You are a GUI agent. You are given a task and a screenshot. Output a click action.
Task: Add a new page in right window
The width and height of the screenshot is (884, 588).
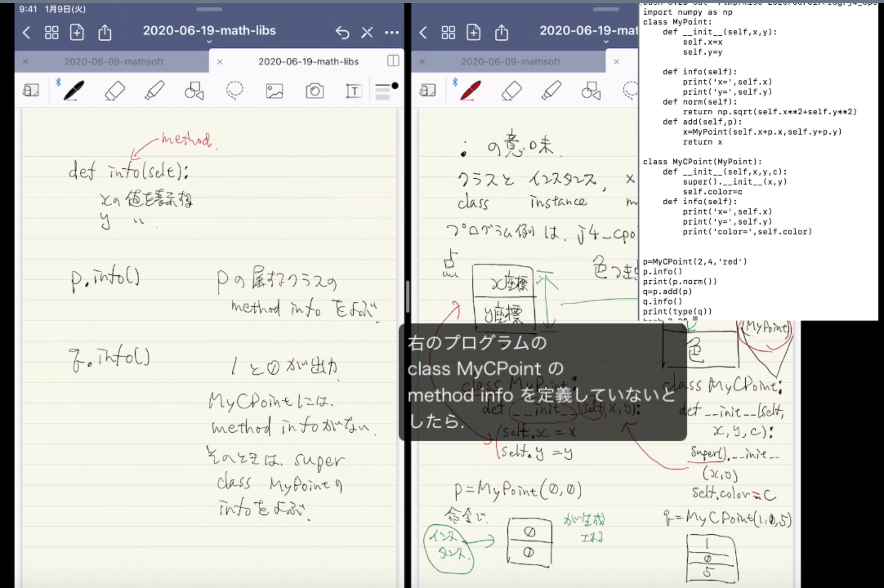coord(473,32)
